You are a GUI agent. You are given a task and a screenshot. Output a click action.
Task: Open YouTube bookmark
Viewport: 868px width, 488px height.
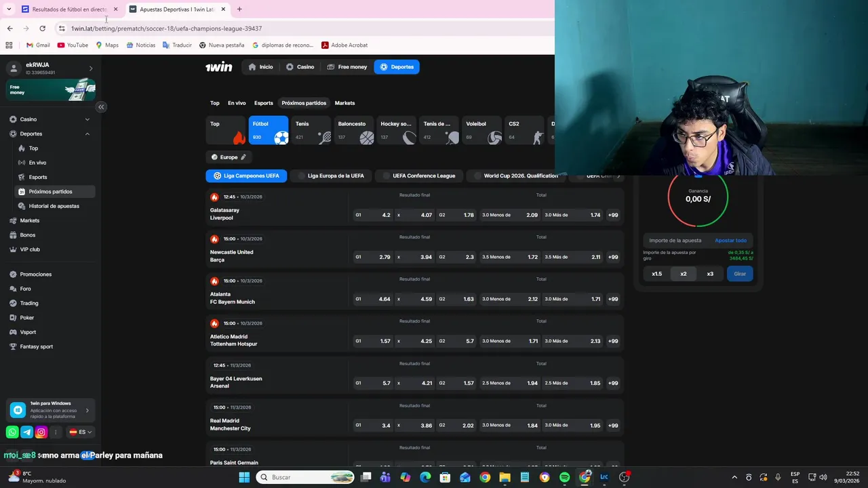(x=73, y=45)
